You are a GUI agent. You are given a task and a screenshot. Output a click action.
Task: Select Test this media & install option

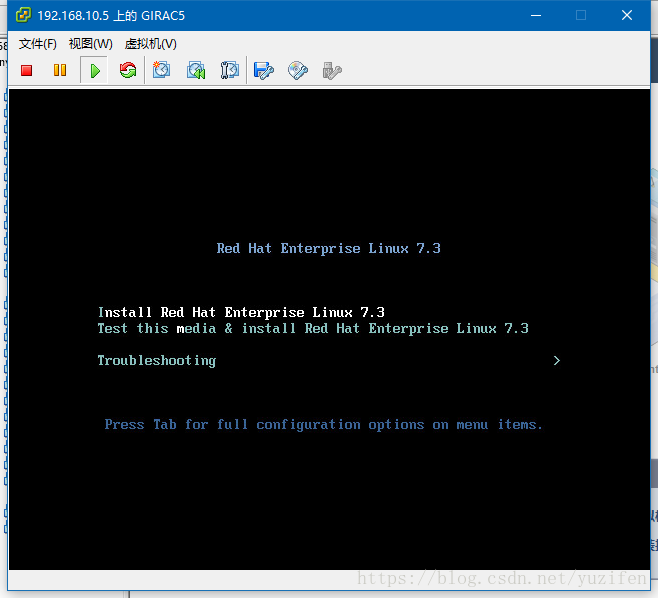[313, 328]
